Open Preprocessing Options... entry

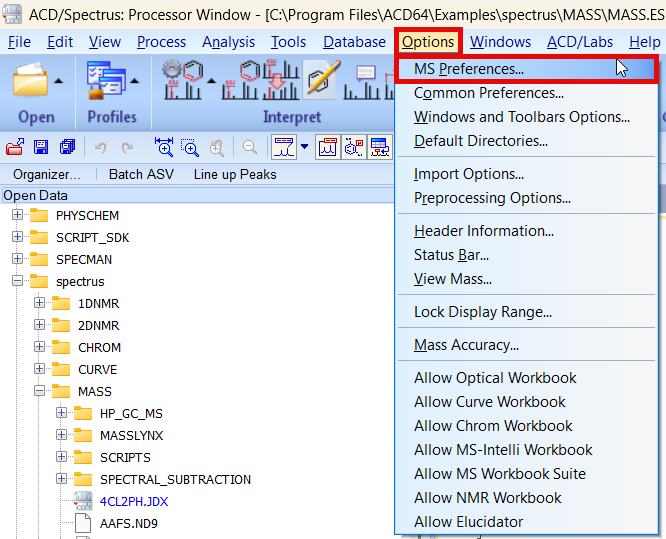coord(527,198)
